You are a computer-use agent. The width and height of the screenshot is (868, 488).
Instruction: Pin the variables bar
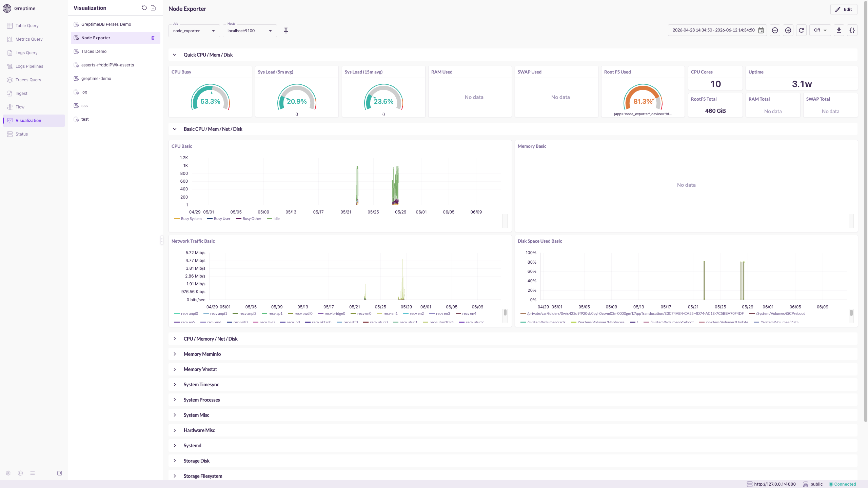[x=286, y=30]
